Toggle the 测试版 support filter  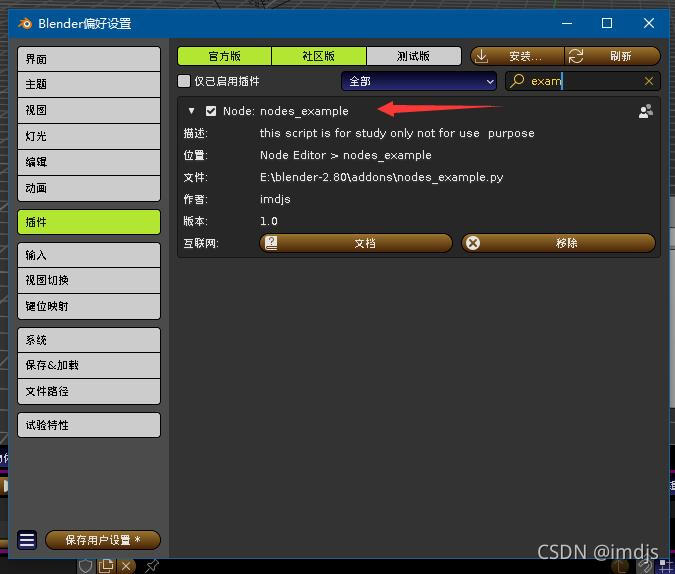click(414, 56)
